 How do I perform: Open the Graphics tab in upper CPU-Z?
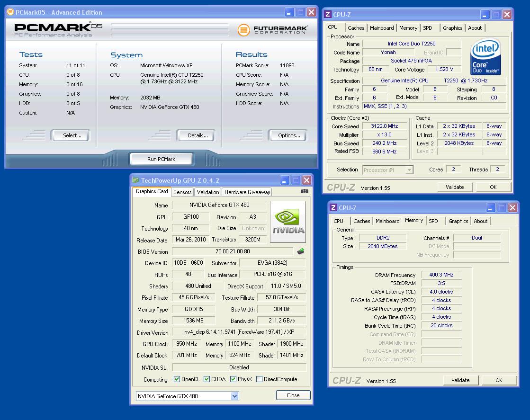(x=453, y=28)
